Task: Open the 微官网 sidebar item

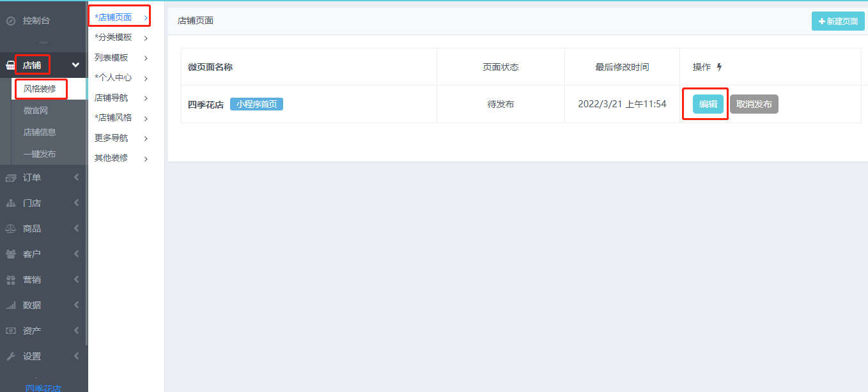Action: (36, 111)
